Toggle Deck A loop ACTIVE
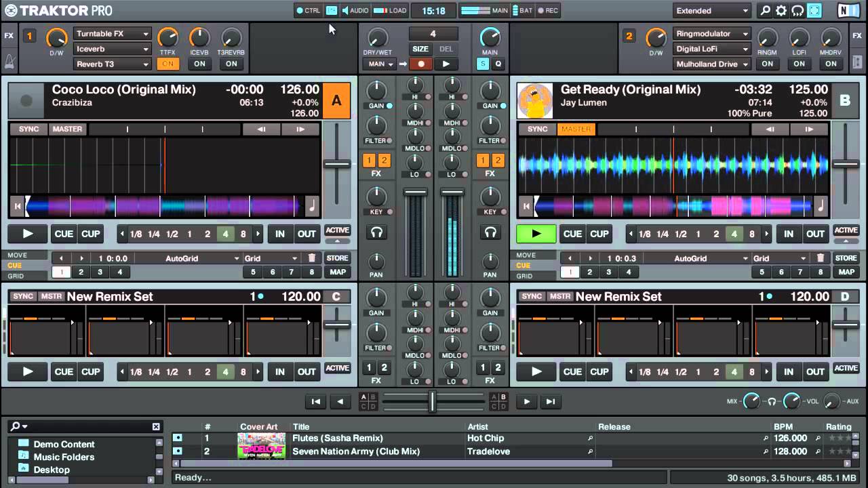 point(337,230)
